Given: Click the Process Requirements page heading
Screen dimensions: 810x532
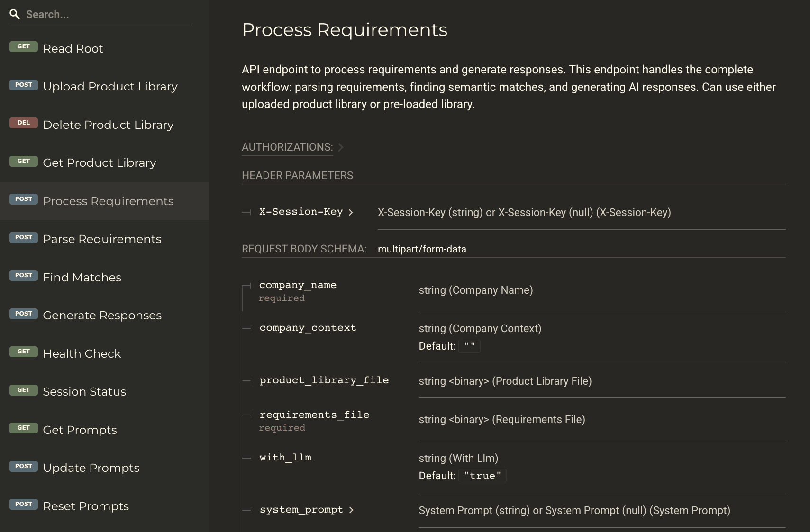Looking at the screenshot, I should point(345,30).
